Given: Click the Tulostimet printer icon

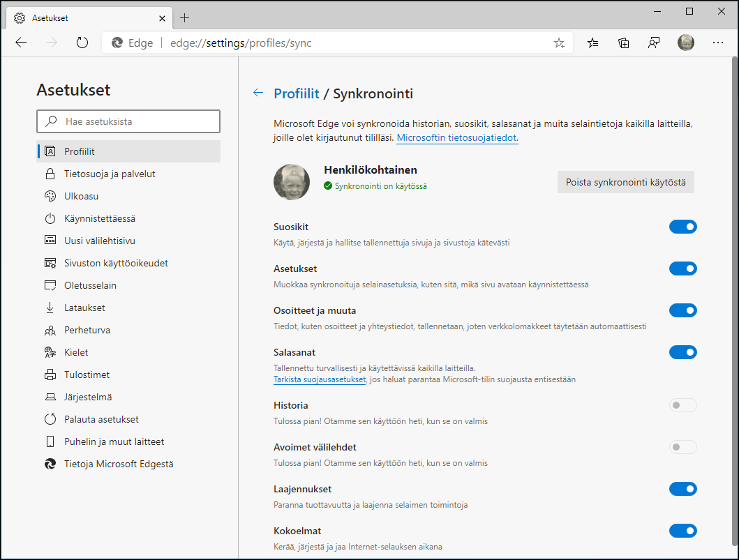Looking at the screenshot, I should click(50, 374).
